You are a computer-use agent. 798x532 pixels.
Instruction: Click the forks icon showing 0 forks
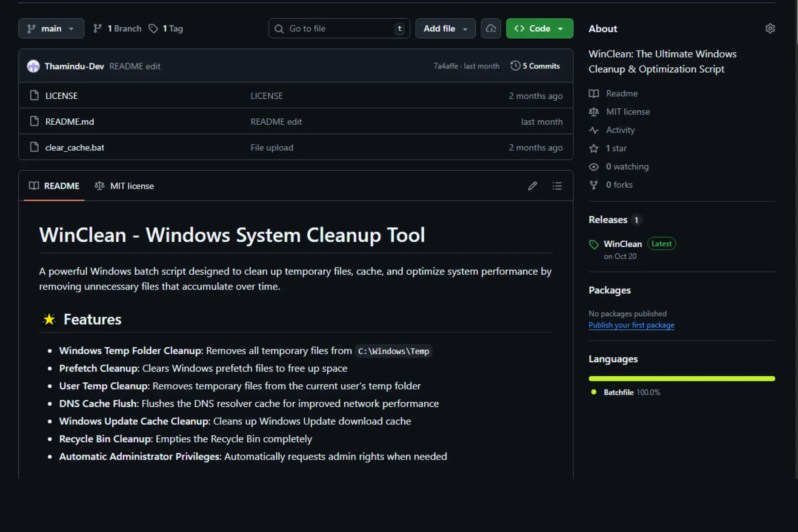point(594,185)
